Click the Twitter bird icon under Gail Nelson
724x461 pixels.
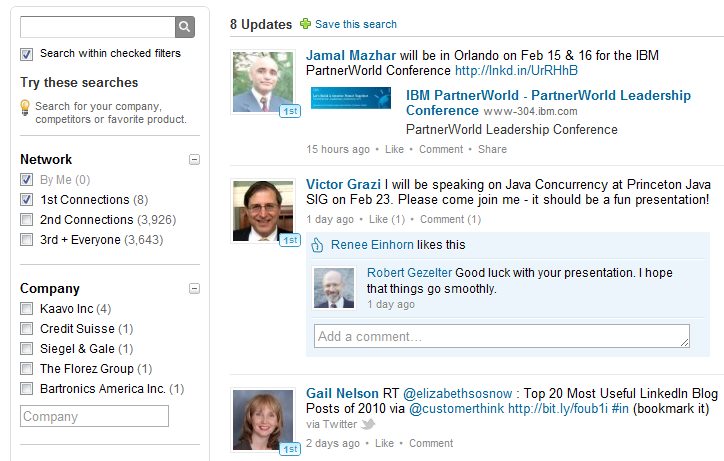(x=367, y=424)
